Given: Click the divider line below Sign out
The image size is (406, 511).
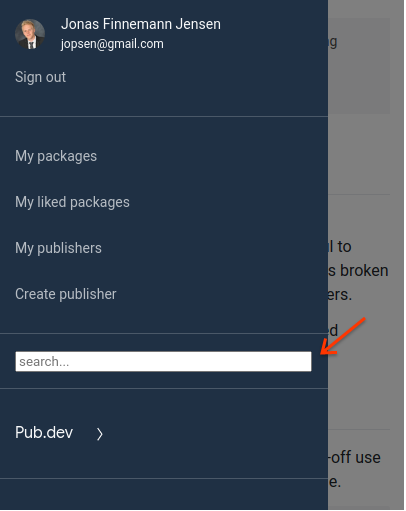Looking at the screenshot, I should tap(164, 116).
